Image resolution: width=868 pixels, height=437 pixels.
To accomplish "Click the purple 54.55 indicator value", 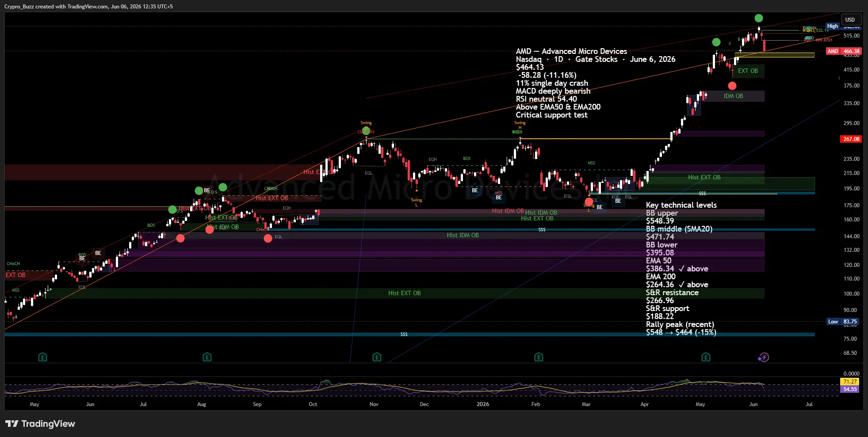I will (x=850, y=389).
